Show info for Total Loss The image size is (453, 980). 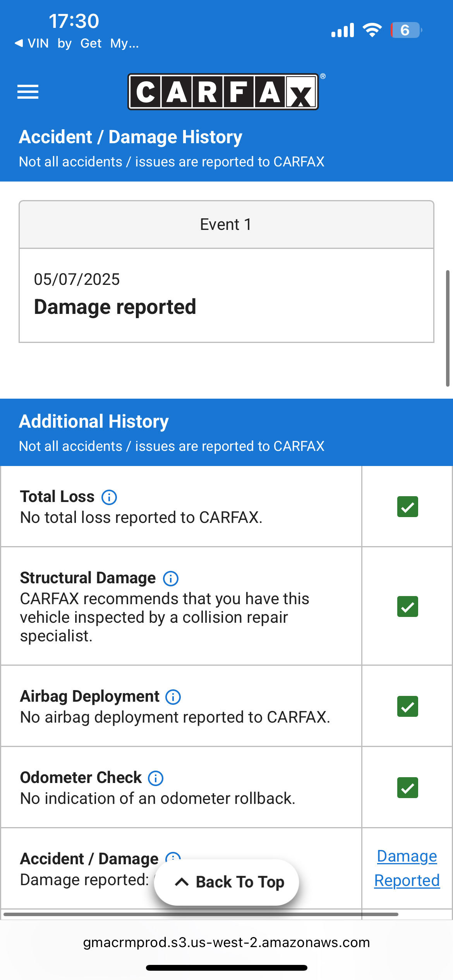[x=109, y=497]
